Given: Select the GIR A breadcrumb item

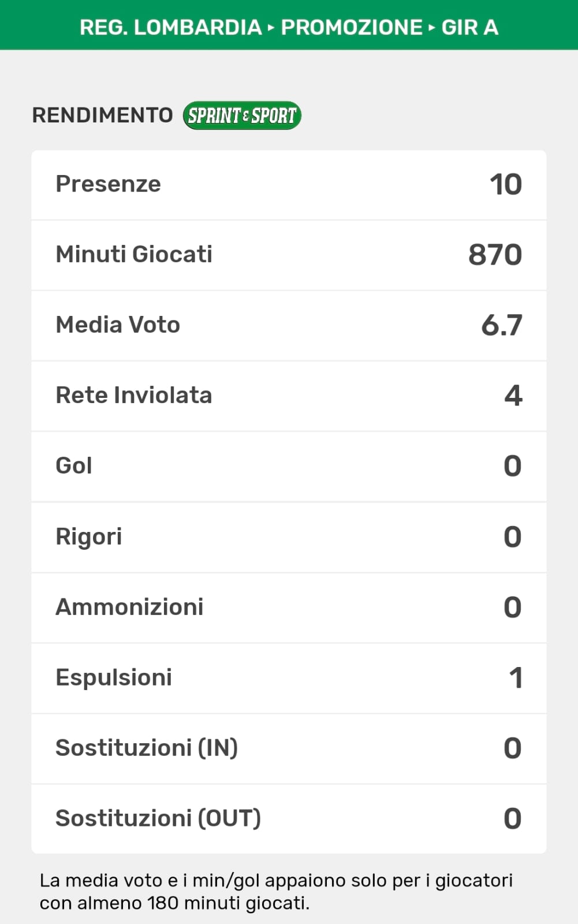Looking at the screenshot, I should [x=469, y=27].
